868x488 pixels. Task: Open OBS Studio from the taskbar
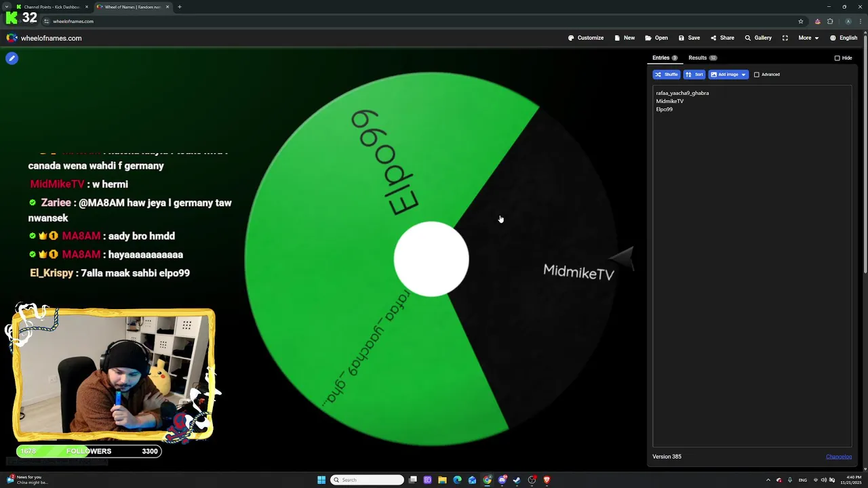click(x=532, y=480)
